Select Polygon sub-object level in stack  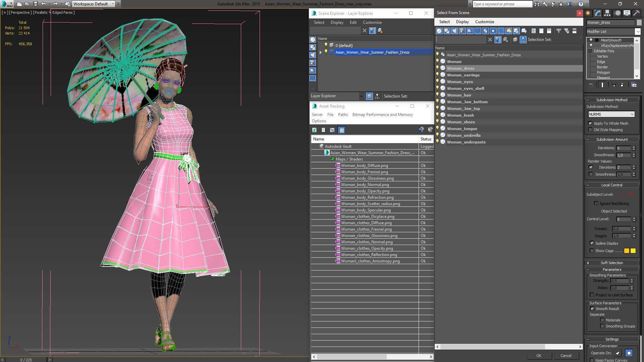click(x=603, y=72)
